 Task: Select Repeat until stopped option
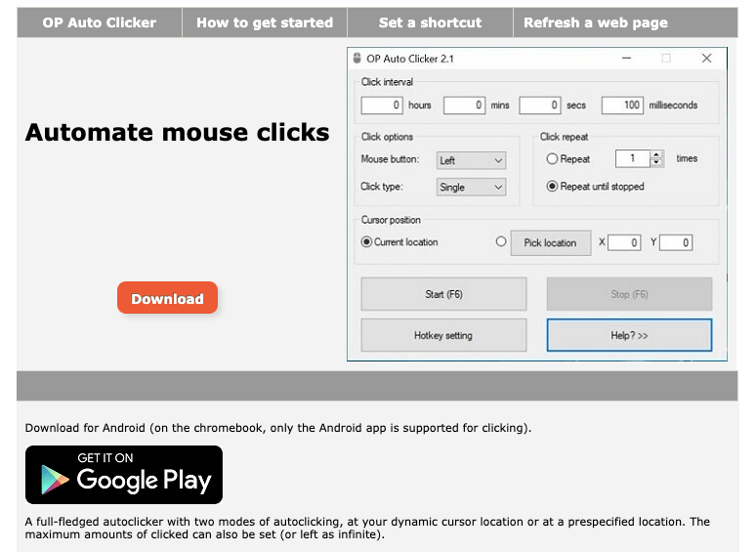[x=552, y=186]
